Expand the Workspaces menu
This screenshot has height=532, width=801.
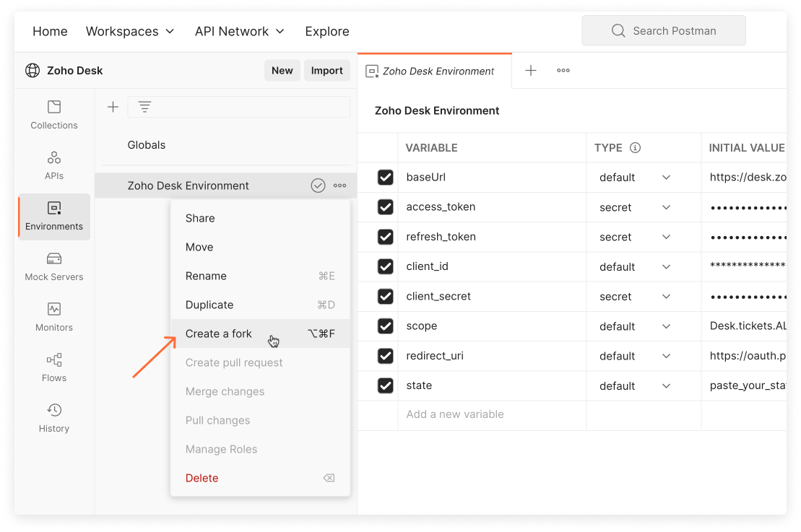(x=130, y=31)
